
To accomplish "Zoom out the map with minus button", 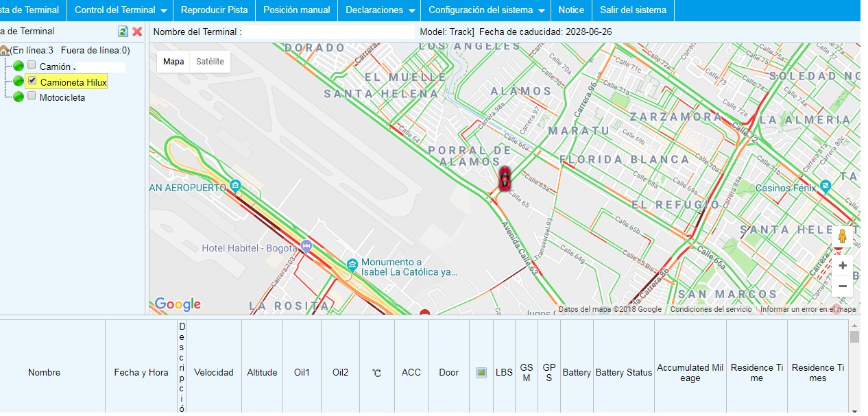I will click(843, 286).
